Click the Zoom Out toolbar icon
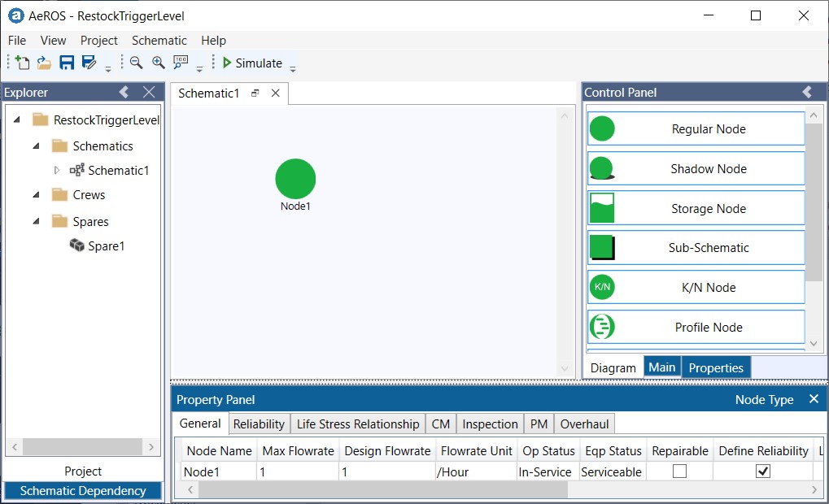The width and height of the screenshot is (829, 504). [135, 62]
